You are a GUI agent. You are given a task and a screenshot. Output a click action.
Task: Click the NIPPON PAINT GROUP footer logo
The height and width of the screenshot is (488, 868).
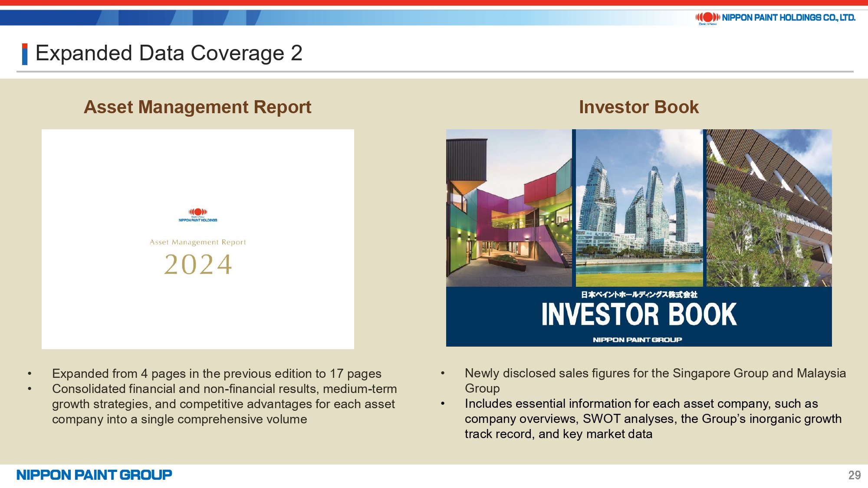[94, 475]
